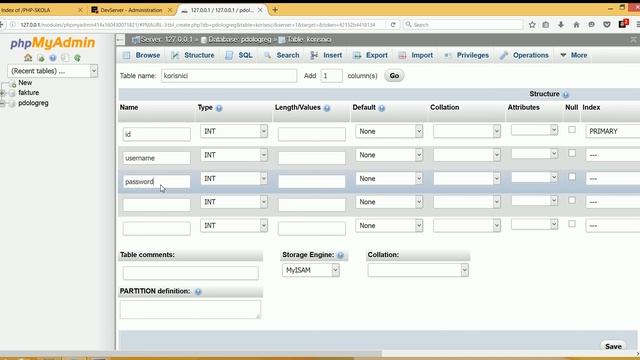Switch to Search tab
Viewport: 640px width, 360px height.
click(281, 55)
